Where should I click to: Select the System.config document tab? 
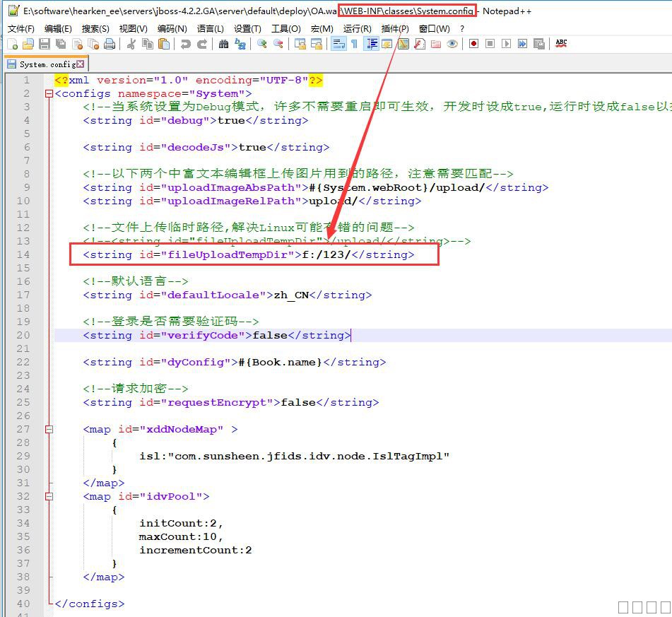tap(47, 64)
